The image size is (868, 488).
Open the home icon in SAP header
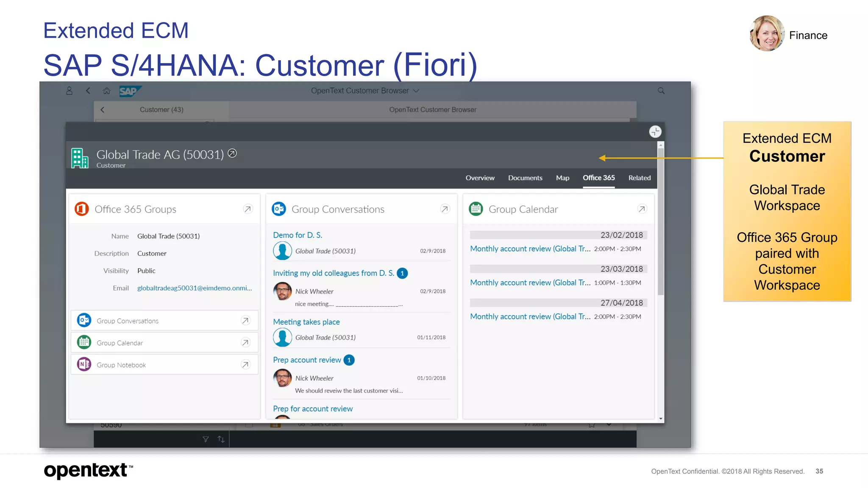point(106,91)
